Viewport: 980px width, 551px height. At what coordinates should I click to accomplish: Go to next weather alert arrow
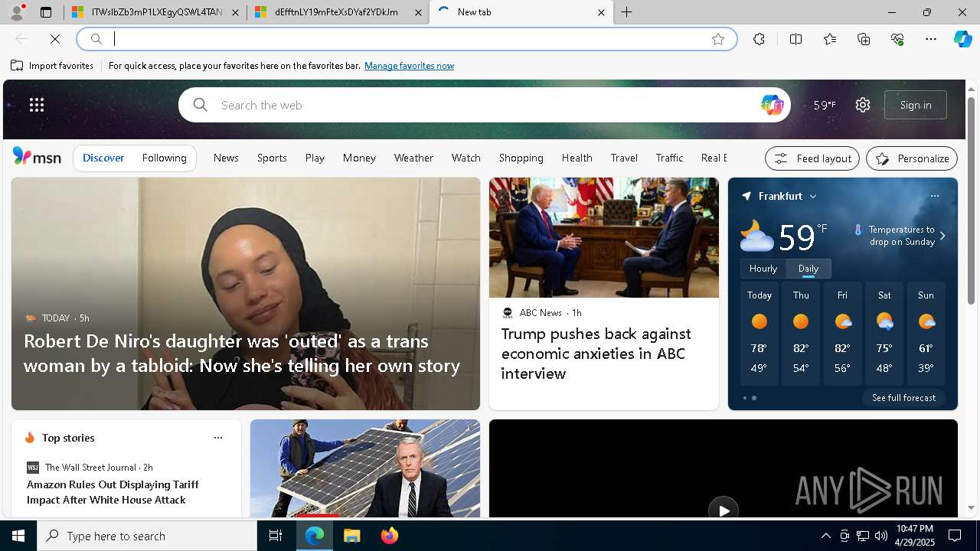coord(942,236)
